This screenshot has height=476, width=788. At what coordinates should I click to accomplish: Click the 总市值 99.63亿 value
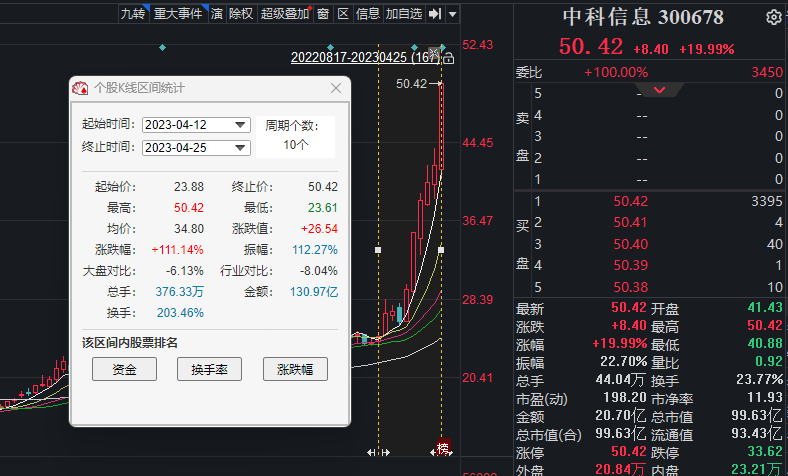pos(757,416)
